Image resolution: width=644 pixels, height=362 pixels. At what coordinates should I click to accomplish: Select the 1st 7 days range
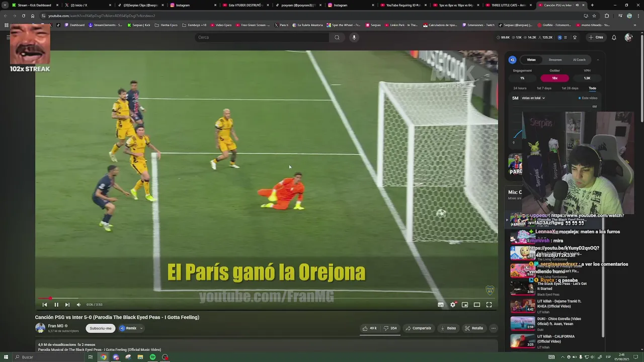click(x=544, y=88)
